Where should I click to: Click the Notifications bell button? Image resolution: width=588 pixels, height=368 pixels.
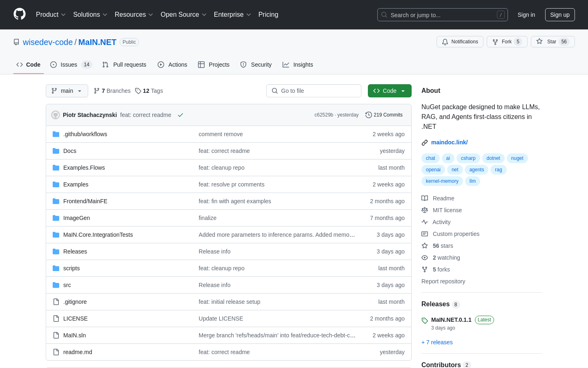point(460,42)
